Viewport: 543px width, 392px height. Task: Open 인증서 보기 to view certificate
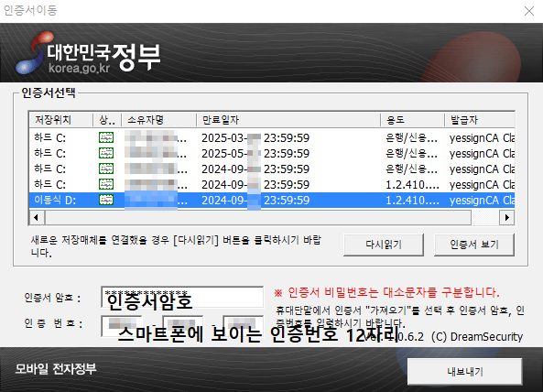(474, 245)
